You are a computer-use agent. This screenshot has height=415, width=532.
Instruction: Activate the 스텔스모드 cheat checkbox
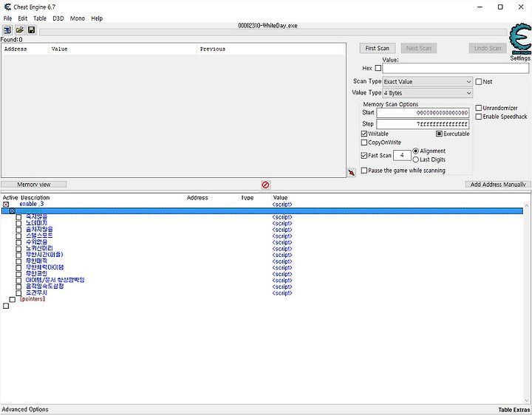[x=18, y=236]
